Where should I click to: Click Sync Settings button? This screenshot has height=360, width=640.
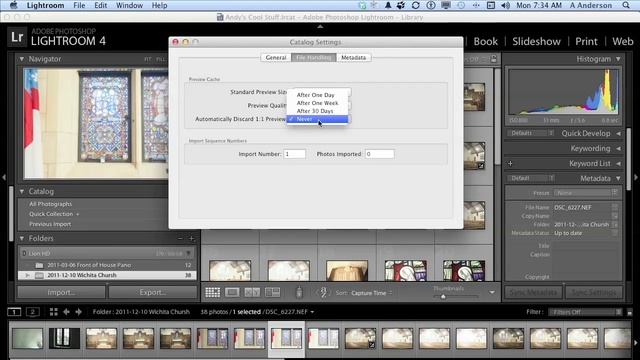click(594, 292)
